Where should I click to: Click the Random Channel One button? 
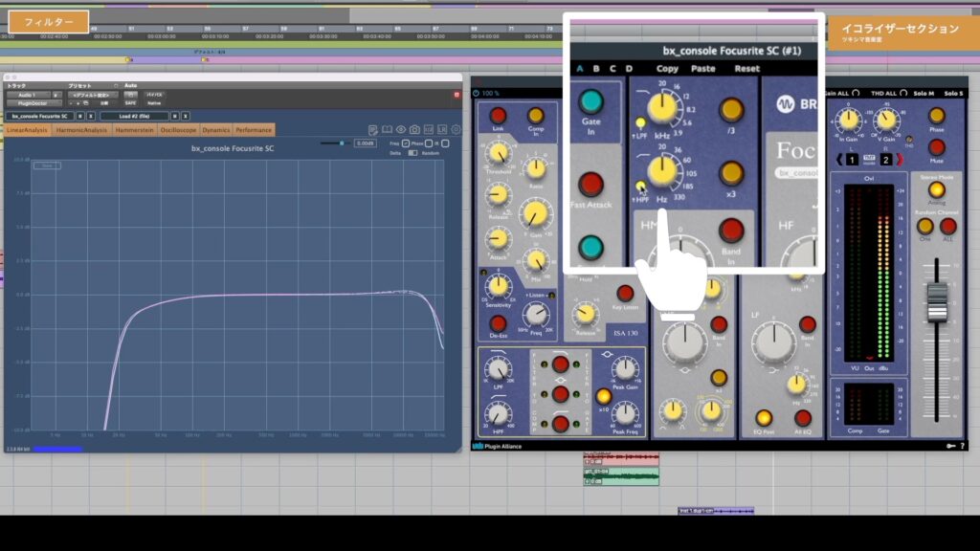coord(925,226)
